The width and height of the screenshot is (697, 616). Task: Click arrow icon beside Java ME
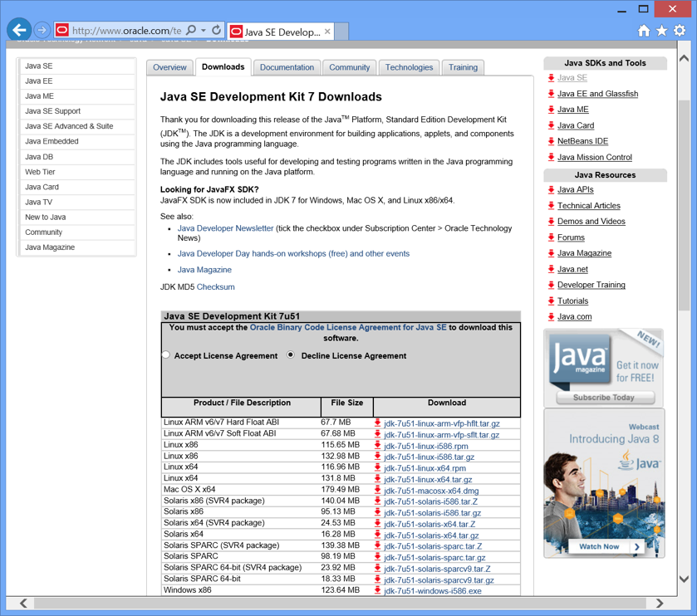pos(551,110)
